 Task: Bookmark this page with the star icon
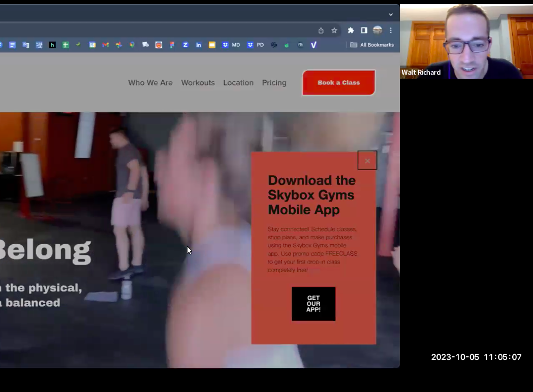(x=334, y=30)
